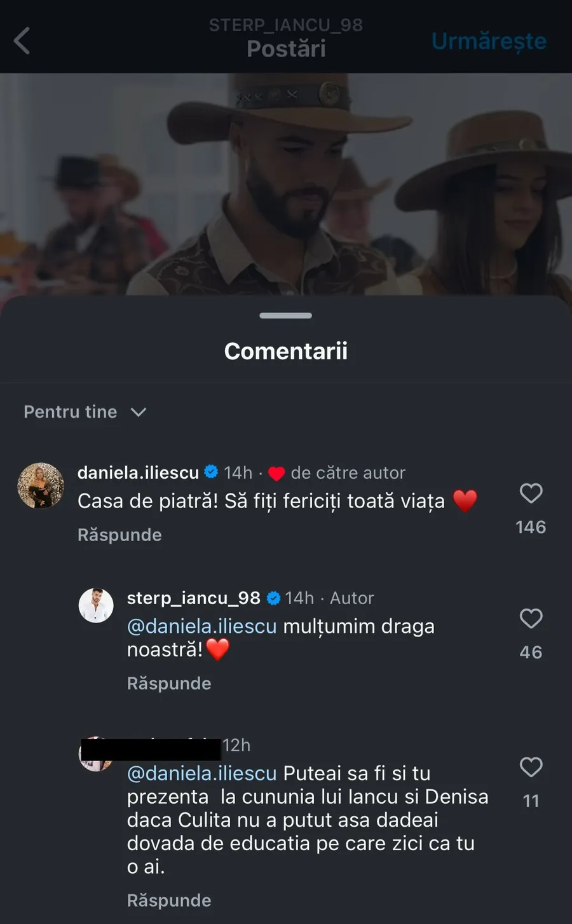Tap the comments sheet drag handle
Image resolution: width=572 pixels, height=924 pixels.
pyautogui.click(x=286, y=315)
